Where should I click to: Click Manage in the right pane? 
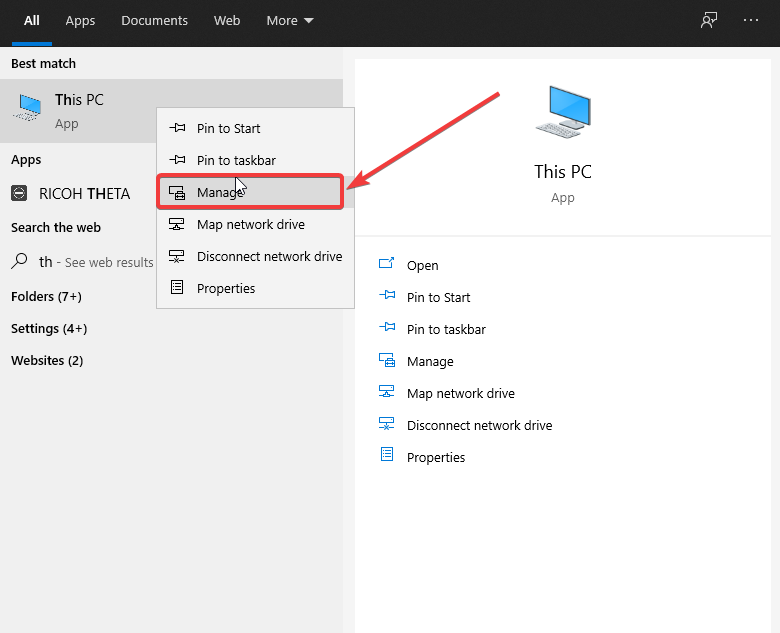pos(430,361)
